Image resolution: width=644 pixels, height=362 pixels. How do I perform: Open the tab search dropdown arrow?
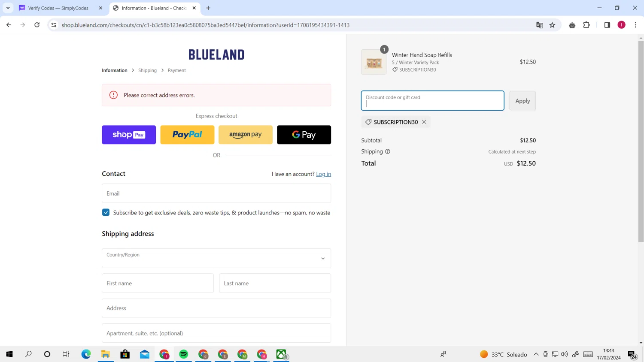[8, 8]
